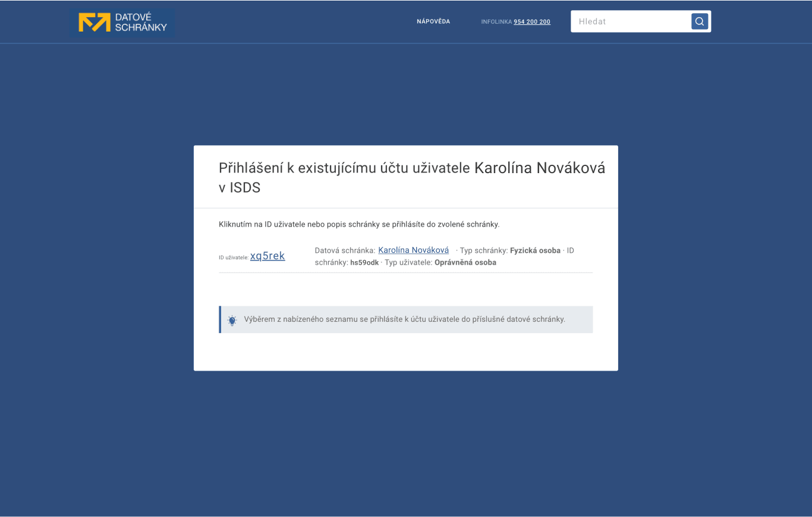Image resolution: width=812 pixels, height=517 pixels.
Task: Open the Karolína Nováková data box link
Action: [x=413, y=250]
